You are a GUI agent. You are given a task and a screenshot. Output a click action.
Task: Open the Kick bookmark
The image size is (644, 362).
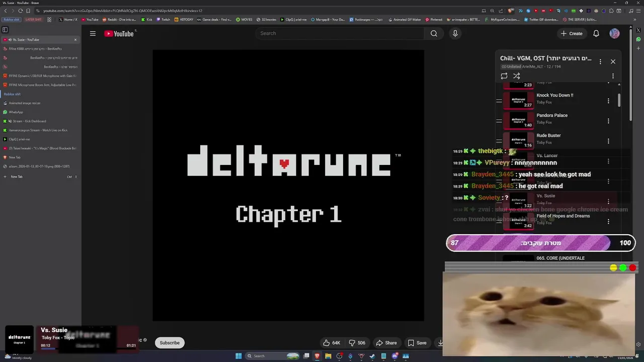pos(147,20)
